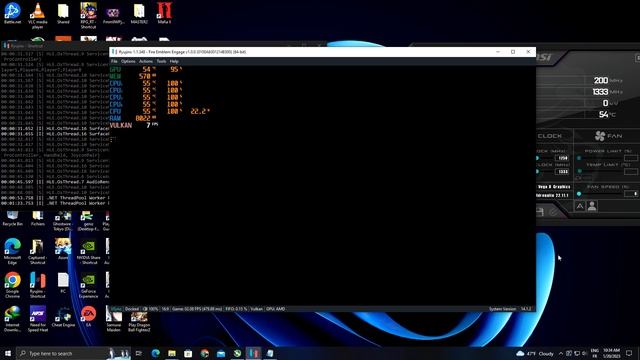
Task: Launch the Need for Speed Heat shortcut
Action: 38,319
